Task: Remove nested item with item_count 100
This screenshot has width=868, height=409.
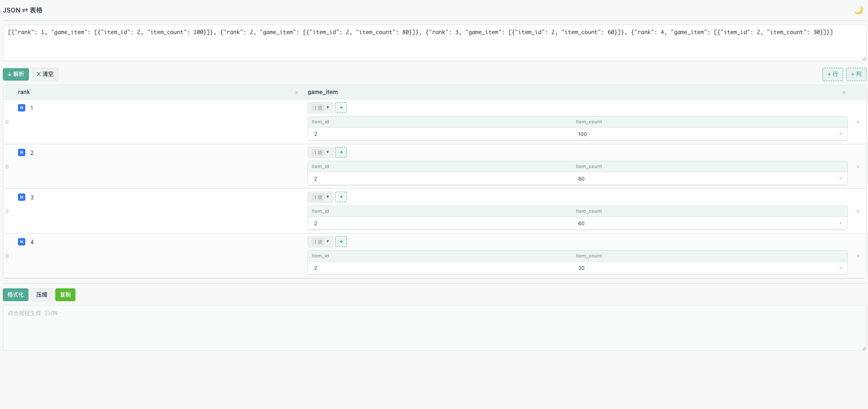Action: (840, 134)
